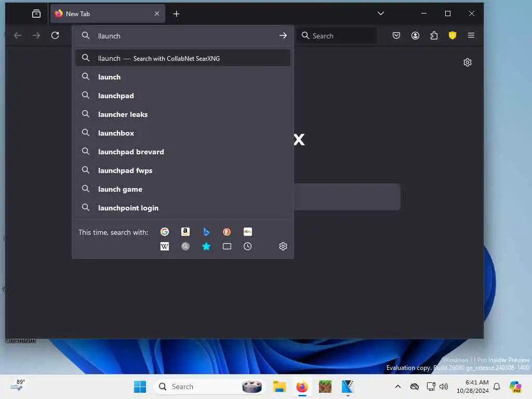Save to Pocket icon
The height and width of the screenshot is (399, 532).
point(396,35)
